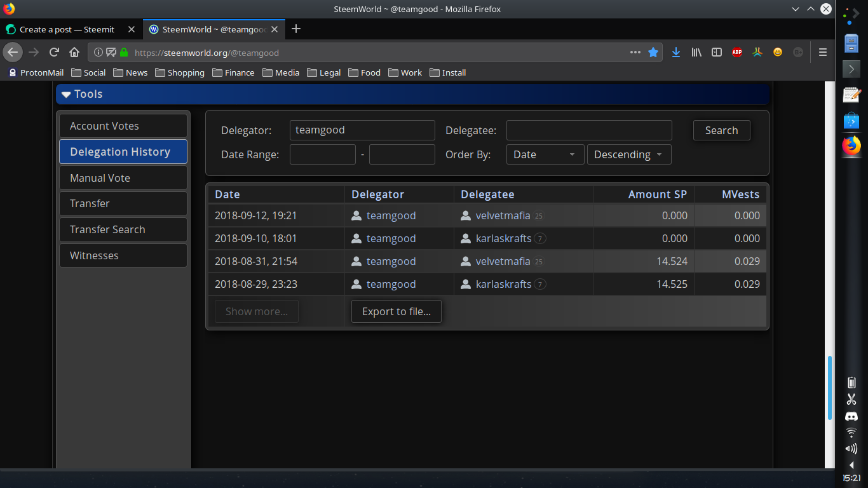The width and height of the screenshot is (868, 488).
Task: Click the three-colored pinwheel extension icon
Action: point(757,53)
